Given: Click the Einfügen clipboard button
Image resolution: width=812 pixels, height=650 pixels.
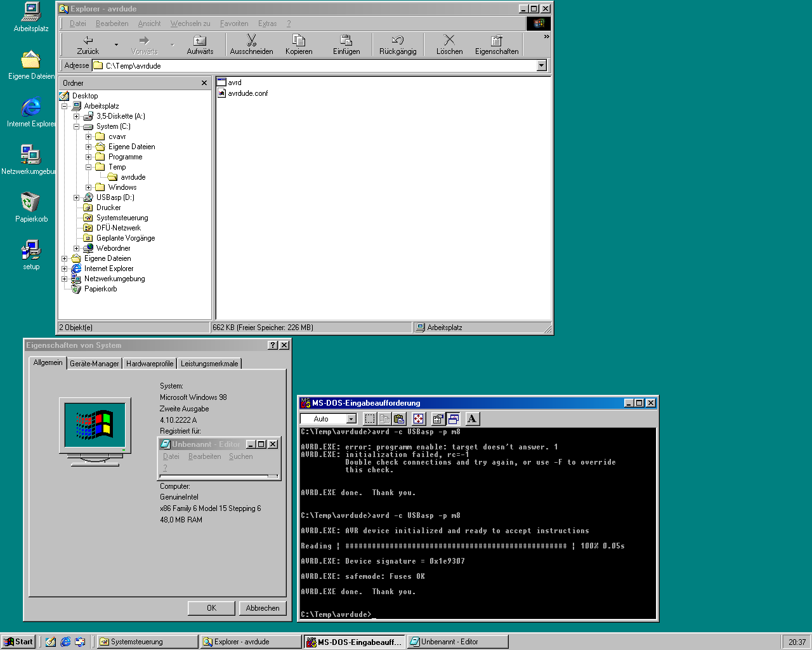Looking at the screenshot, I should pos(346,44).
